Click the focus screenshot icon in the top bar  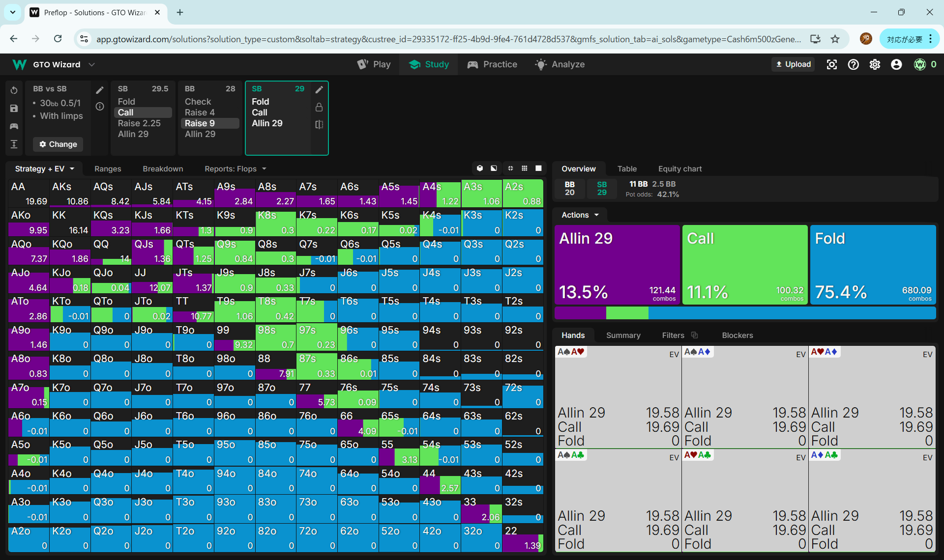pos(831,64)
